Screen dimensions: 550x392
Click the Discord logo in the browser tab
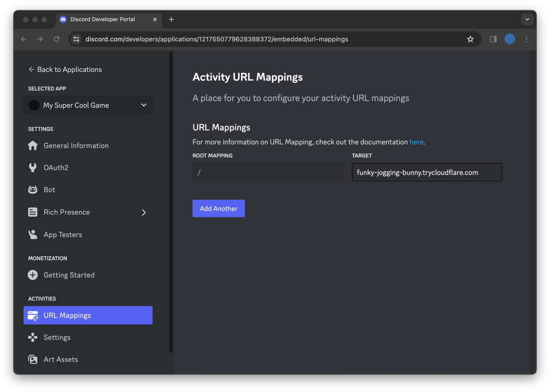click(62, 19)
